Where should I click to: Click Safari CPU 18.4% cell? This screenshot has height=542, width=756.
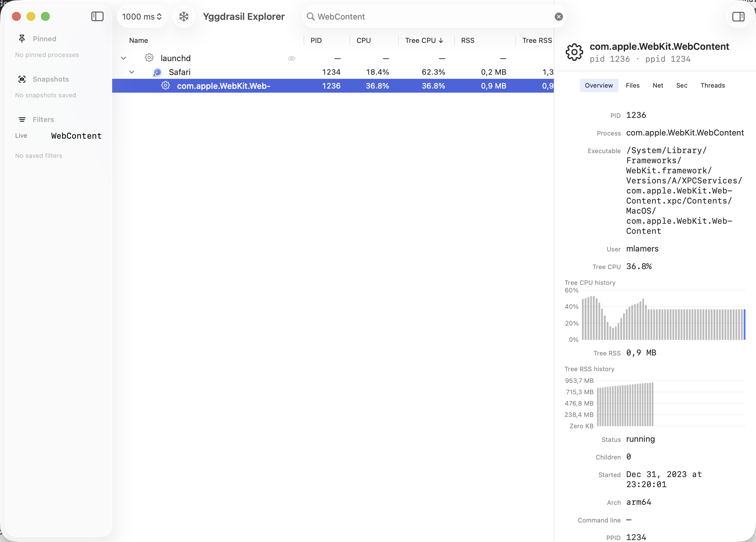click(x=377, y=72)
